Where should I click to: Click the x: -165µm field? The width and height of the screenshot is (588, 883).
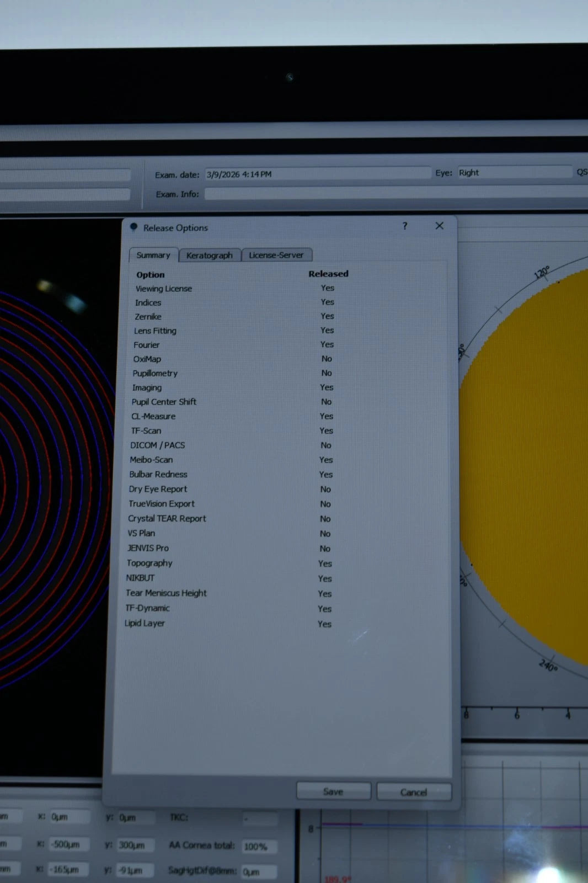point(69,870)
